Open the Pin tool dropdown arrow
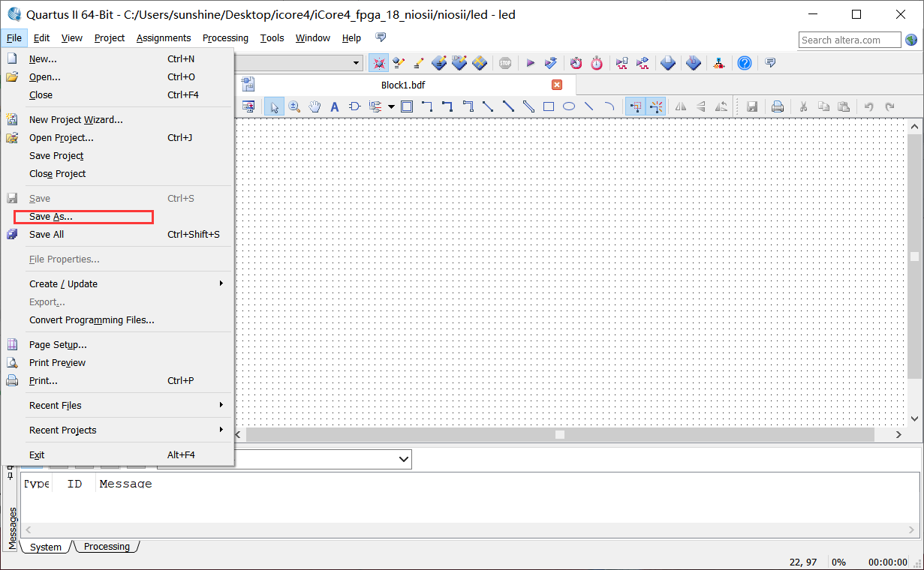This screenshot has height=570, width=924. click(x=391, y=106)
